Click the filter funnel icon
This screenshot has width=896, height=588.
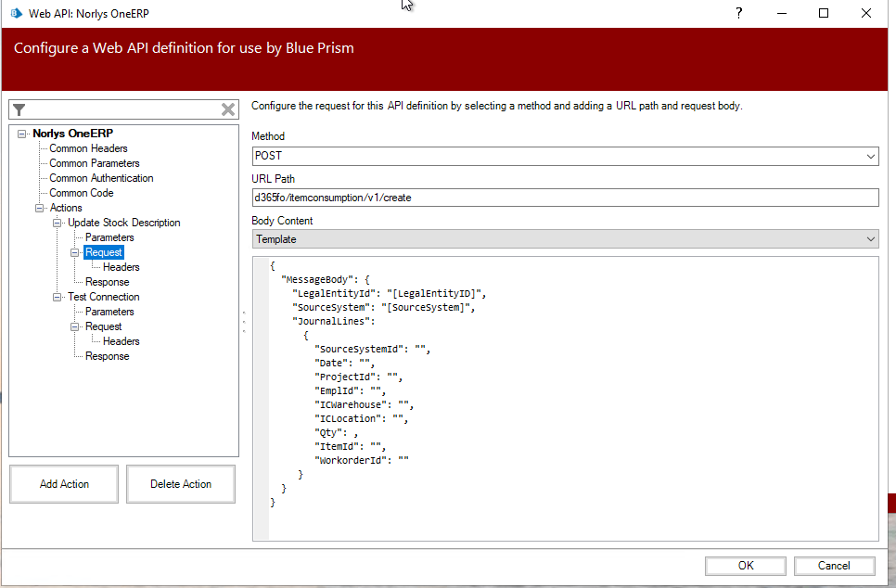(x=19, y=109)
